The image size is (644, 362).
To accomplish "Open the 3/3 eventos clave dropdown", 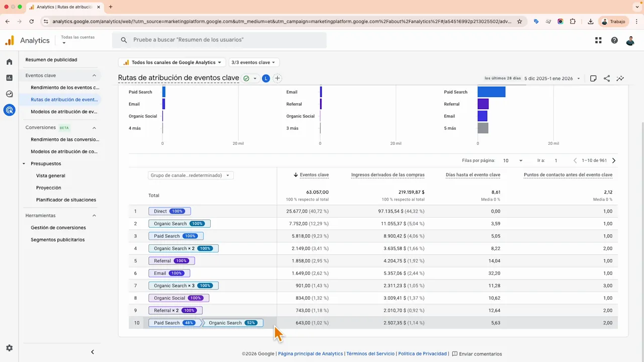I will click(254, 62).
